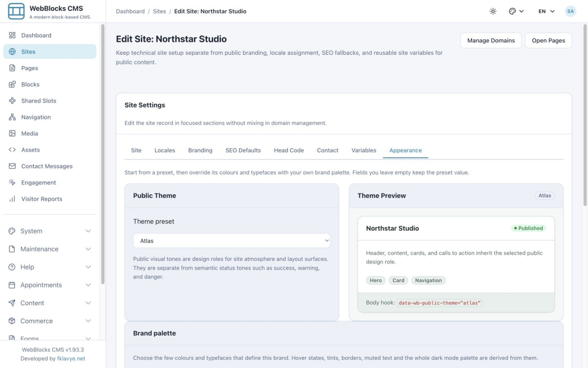Click the Sites globe icon
The height and width of the screenshot is (368, 588).
click(x=12, y=52)
